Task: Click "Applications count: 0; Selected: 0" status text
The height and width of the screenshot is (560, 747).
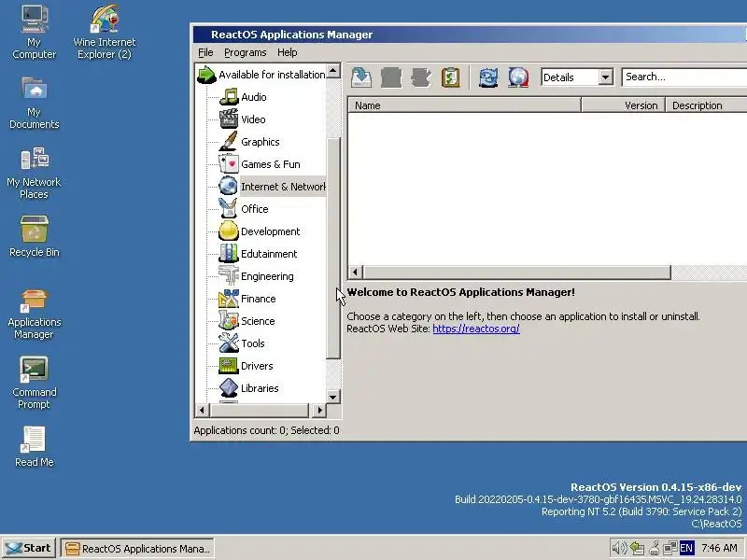Action: [266, 430]
